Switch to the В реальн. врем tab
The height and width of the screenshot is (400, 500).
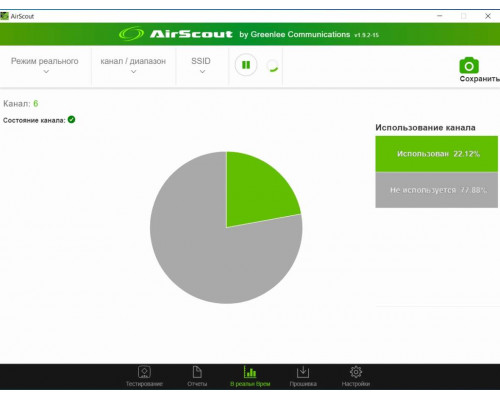point(250,377)
